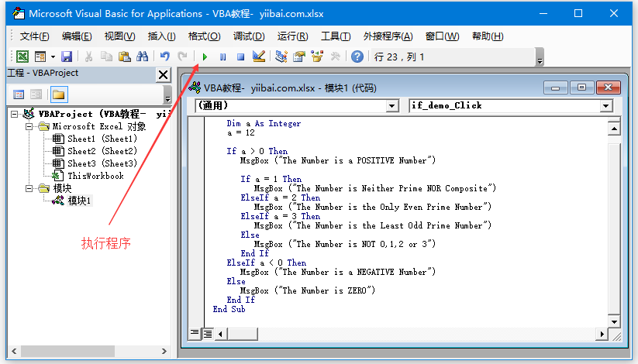
Task: Collapse the Microsoft Excel 对象 folder
Action: 29,127
